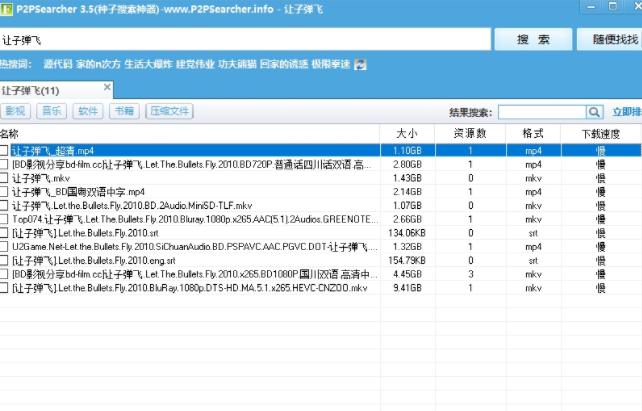Filter results by 音乐 category
The width and height of the screenshot is (642, 411).
tap(52, 111)
